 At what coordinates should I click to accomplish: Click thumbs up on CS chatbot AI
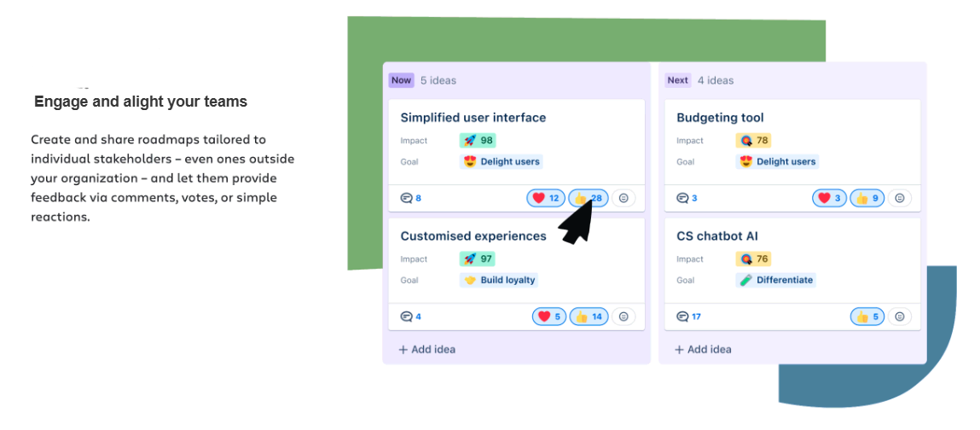coord(867,317)
